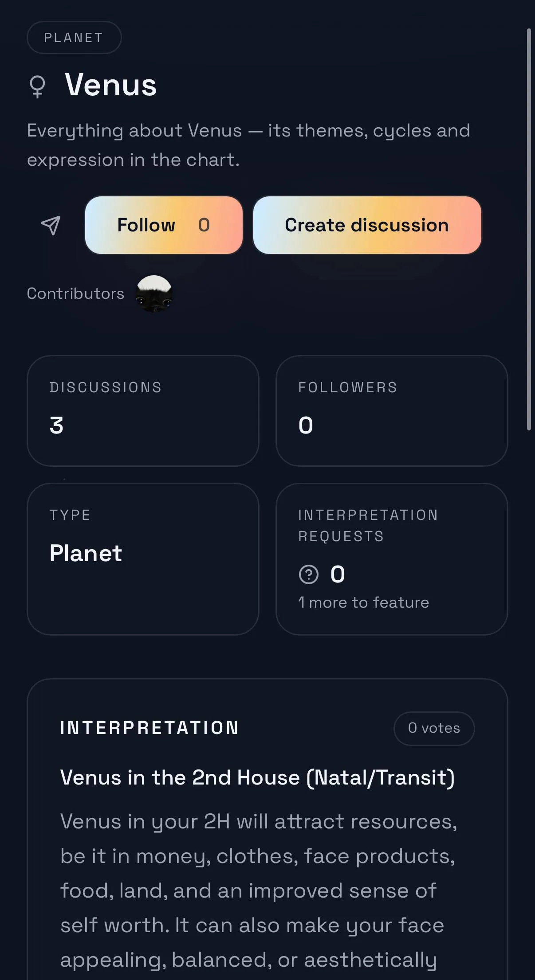This screenshot has width=535, height=980.
Task: Click the page vertical scrollbar
Action: coord(529,229)
